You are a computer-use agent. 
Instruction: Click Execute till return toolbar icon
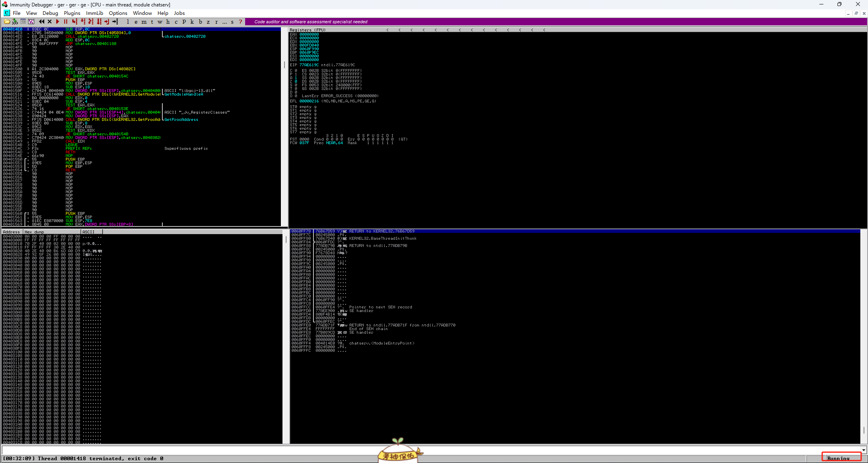(x=107, y=22)
